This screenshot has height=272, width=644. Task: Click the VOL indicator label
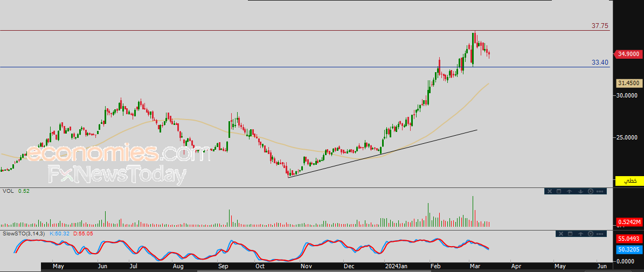pyautogui.click(x=8, y=191)
